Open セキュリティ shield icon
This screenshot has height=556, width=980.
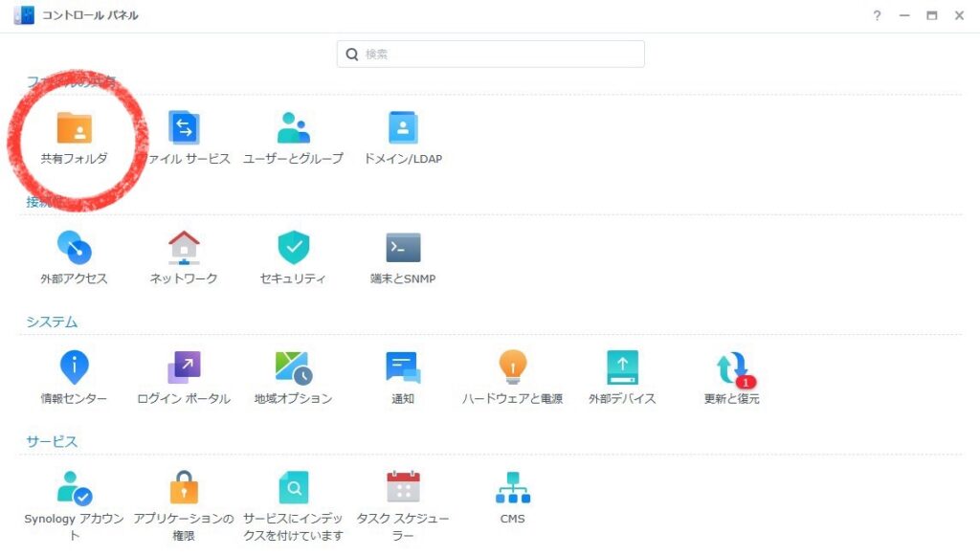(293, 249)
